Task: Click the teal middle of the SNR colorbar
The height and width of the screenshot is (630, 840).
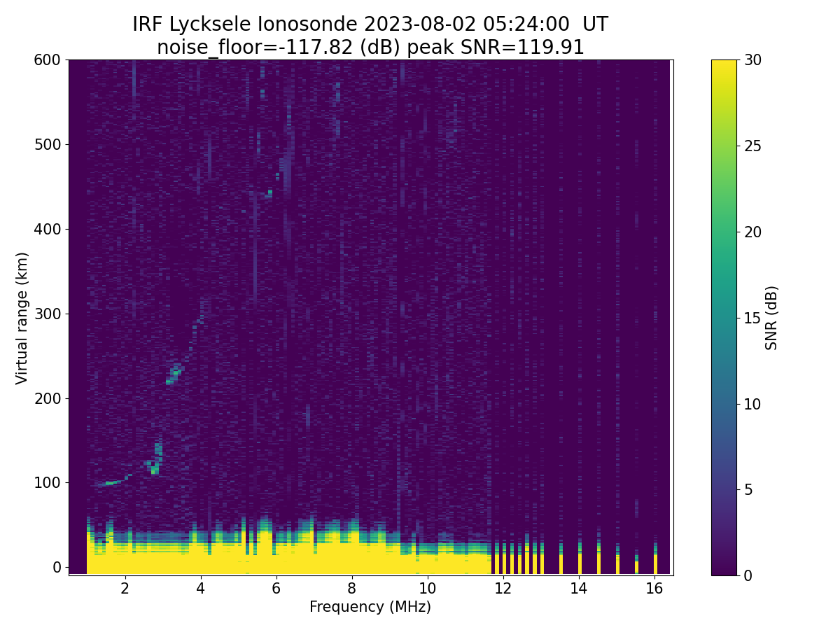Action: (x=724, y=318)
